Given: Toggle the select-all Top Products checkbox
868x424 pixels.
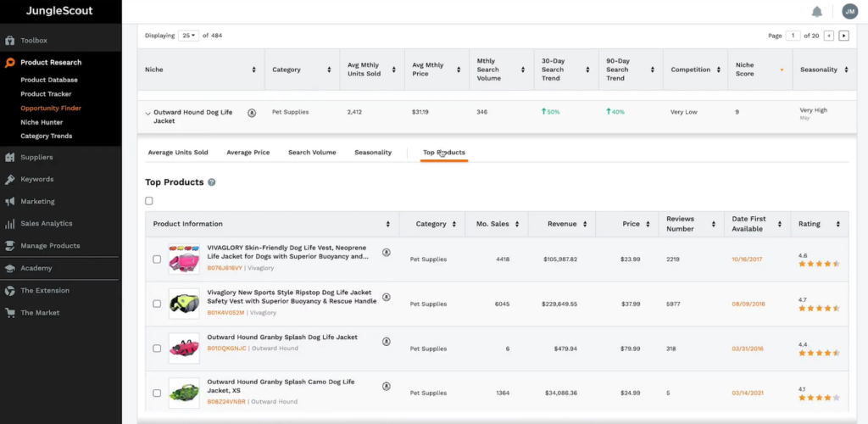Looking at the screenshot, I should point(149,201).
